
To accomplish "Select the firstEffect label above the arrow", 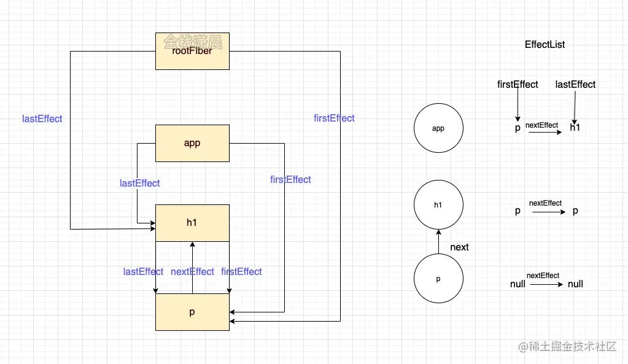I will click(x=517, y=85).
